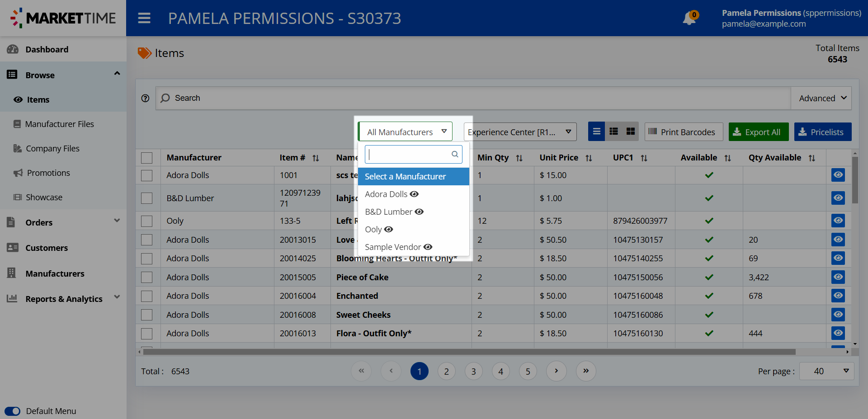This screenshot has width=868, height=419.
Task: Check the select-all header checkbox
Action: [146, 158]
